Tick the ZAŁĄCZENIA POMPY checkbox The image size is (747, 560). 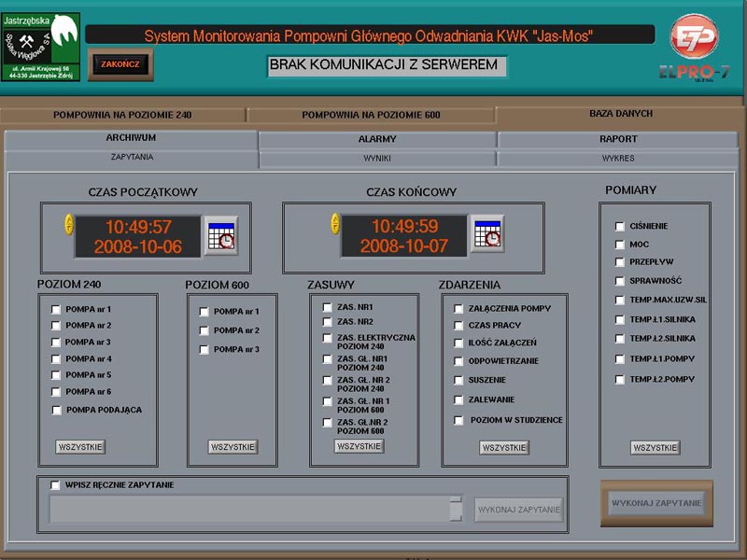[458, 309]
